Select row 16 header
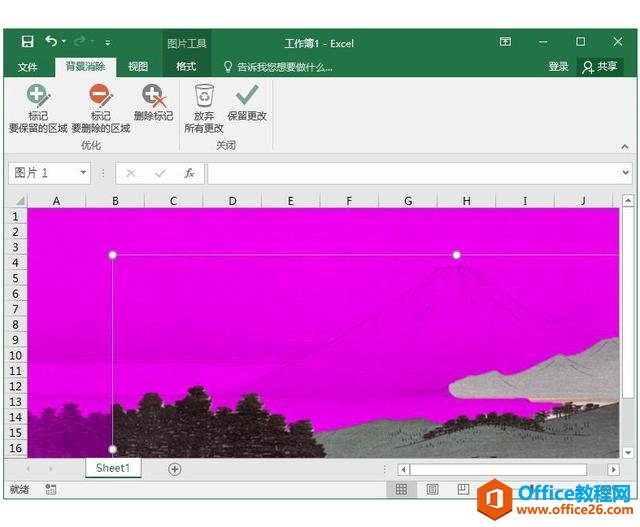This screenshot has width=640, height=527. pyautogui.click(x=16, y=448)
